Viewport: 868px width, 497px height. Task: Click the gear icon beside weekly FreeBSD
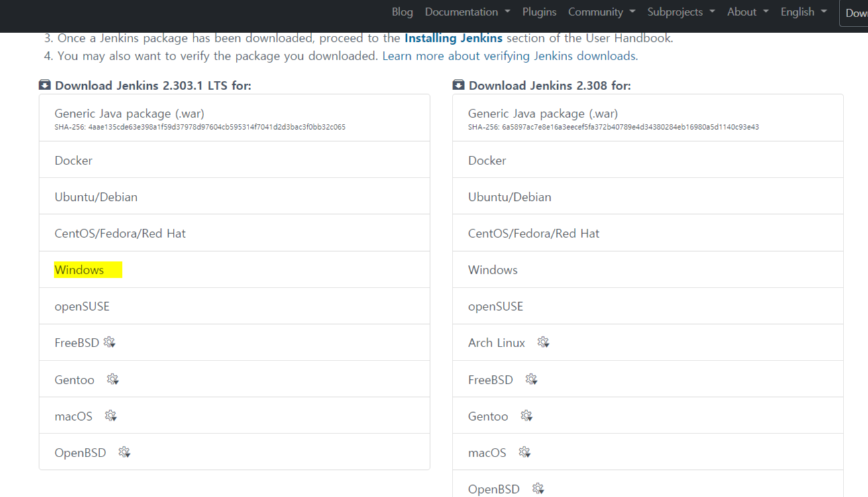531,379
